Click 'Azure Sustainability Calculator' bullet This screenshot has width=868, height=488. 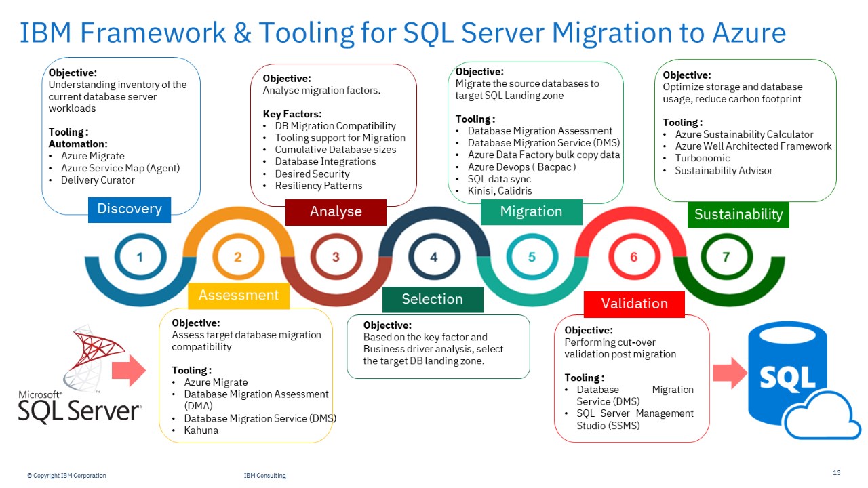[x=744, y=134]
